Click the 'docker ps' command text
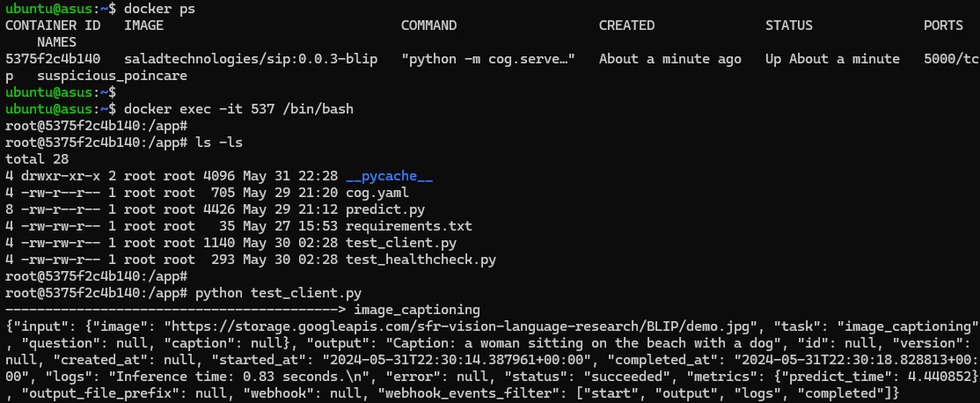This screenshot has width=980, height=403. tap(159, 9)
